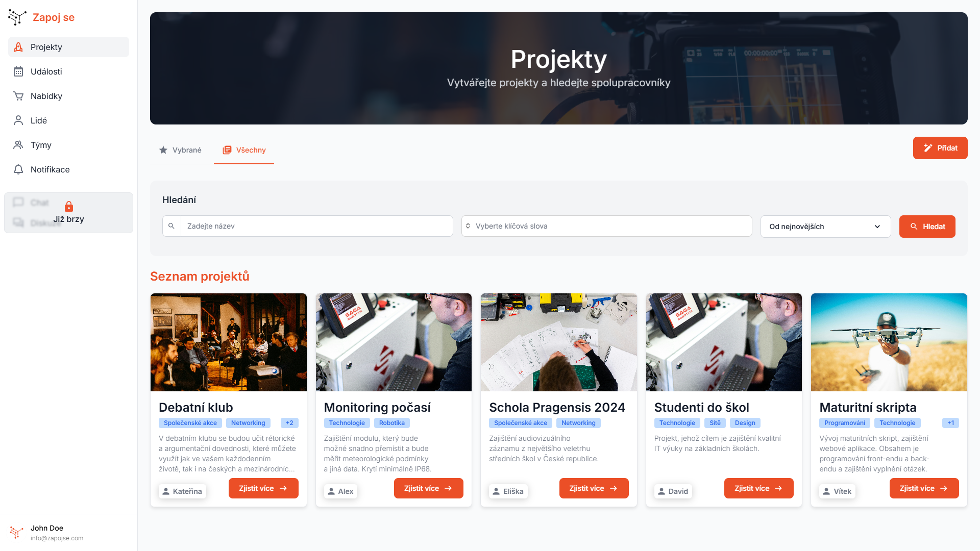Expand the +2 tags on Debatní klub

(x=289, y=423)
